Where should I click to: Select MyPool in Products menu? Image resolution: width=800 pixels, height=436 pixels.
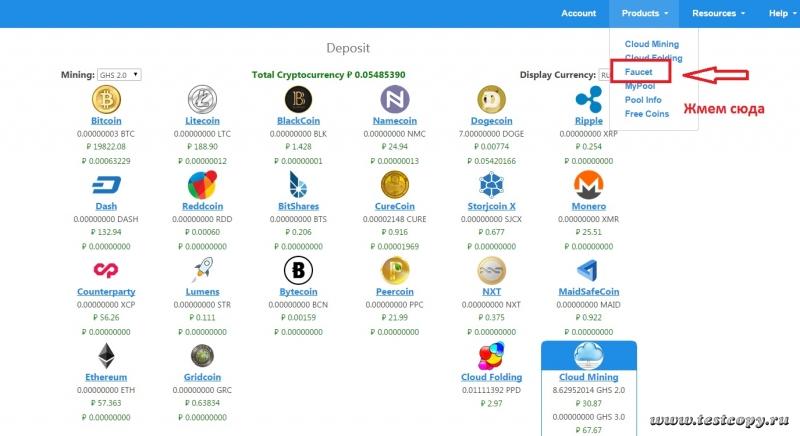click(640, 86)
